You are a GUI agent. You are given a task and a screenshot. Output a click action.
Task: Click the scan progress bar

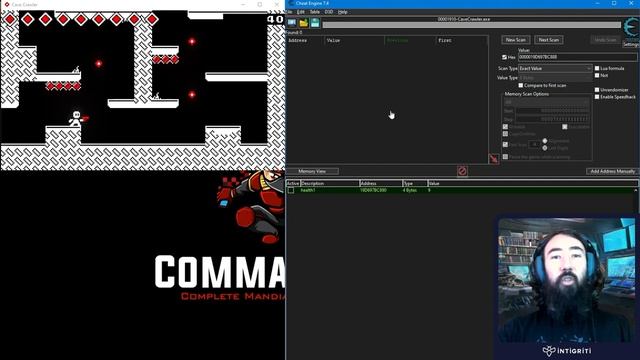point(471,25)
